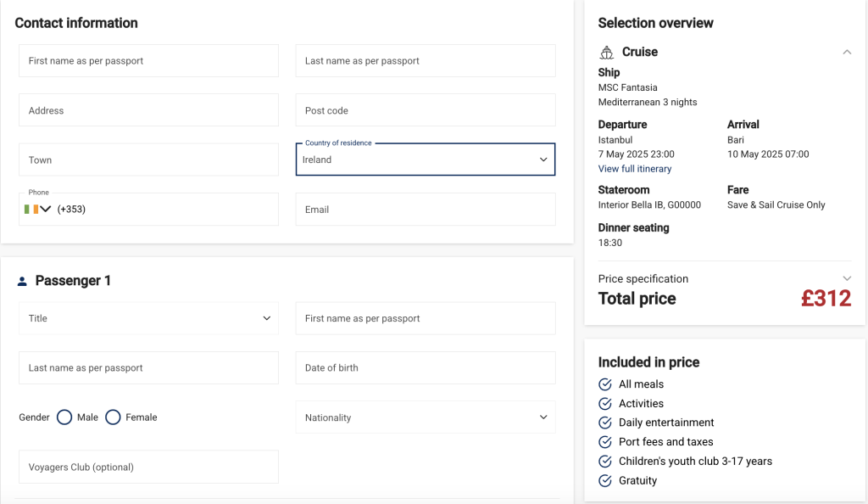
Task: Click the cruise ship icon
Action: click(607, 53)
